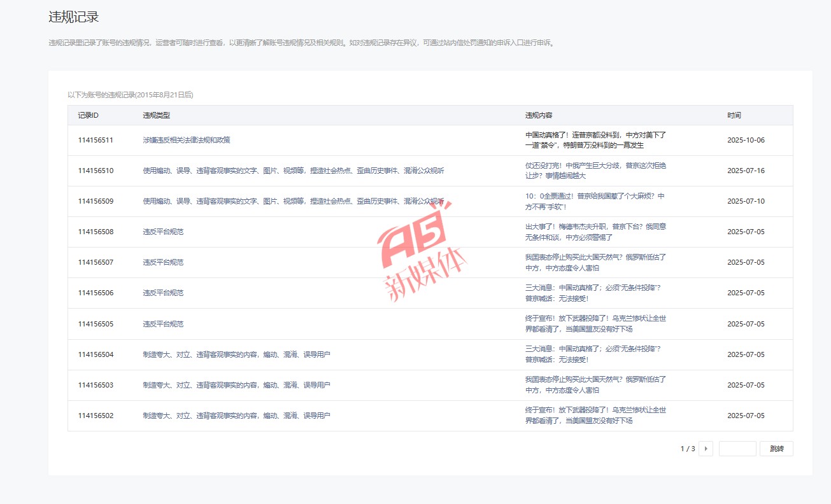This screenshot has height=504, width=831.
Task: Click the 记录ID column header
Action: (x=88, y=115)
